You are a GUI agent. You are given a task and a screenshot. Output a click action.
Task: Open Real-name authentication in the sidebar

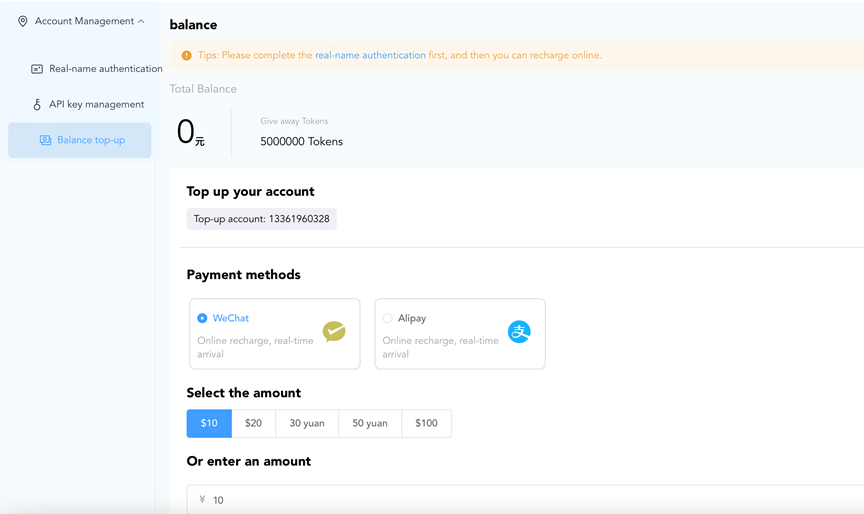[x=105, y=69]
